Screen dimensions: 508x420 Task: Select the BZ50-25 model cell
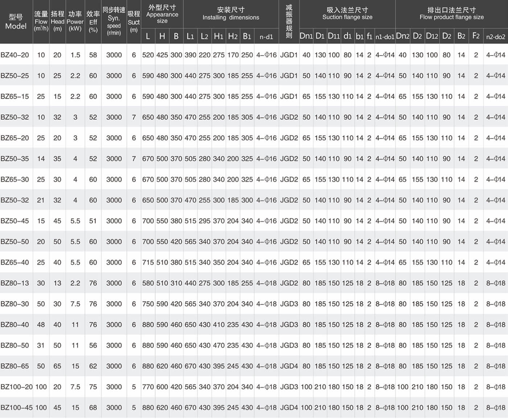pos(15,76)
